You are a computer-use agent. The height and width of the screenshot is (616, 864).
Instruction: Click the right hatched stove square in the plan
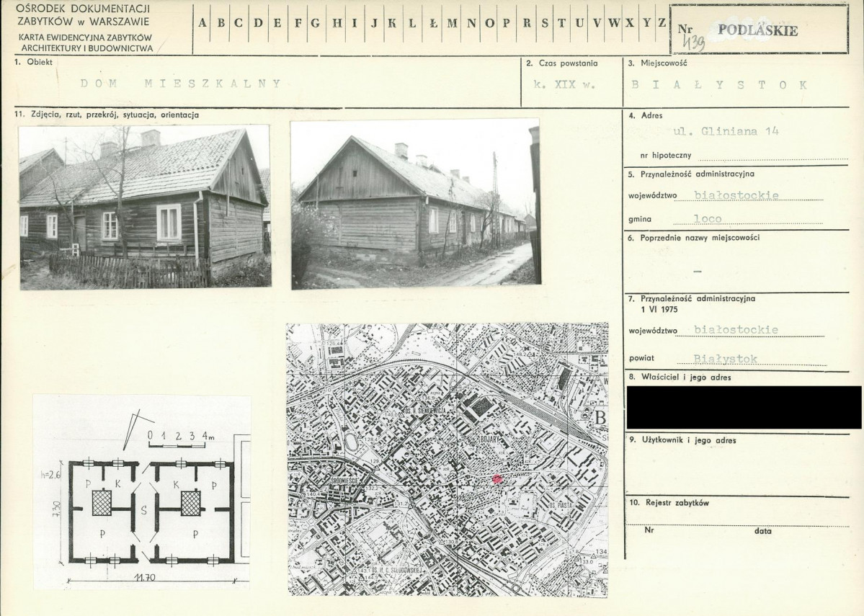point(190,503)
